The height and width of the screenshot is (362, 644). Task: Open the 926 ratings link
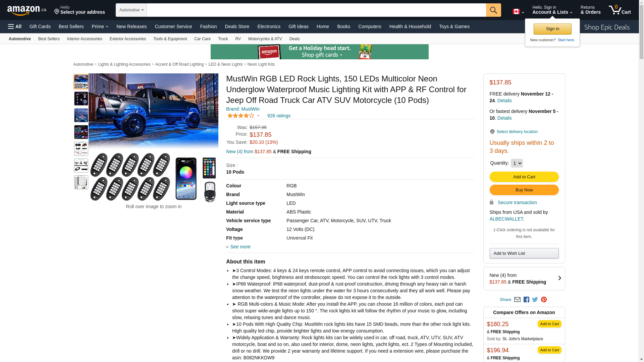(279, 116)
